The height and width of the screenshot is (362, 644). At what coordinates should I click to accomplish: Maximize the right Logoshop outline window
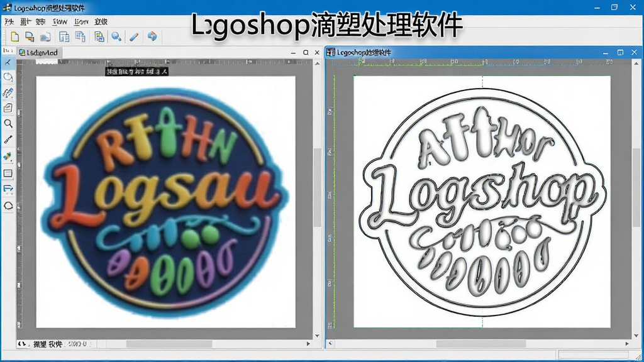point(620,53)
